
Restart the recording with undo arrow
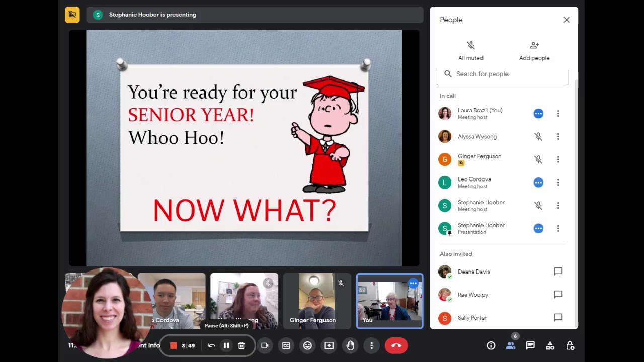(x=212, y=345)
